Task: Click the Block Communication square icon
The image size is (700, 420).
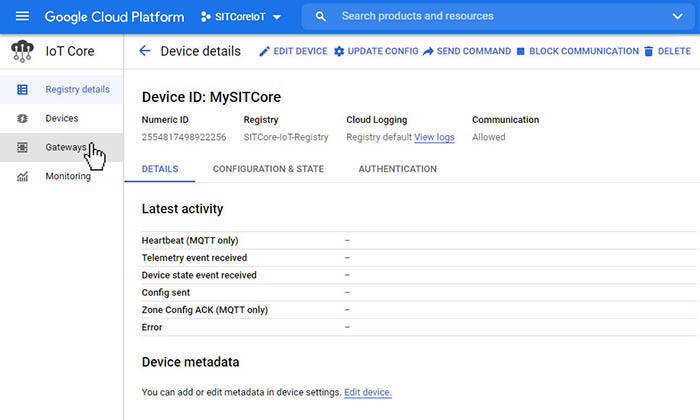Action: pyautogui.click(x=521, y=51)
